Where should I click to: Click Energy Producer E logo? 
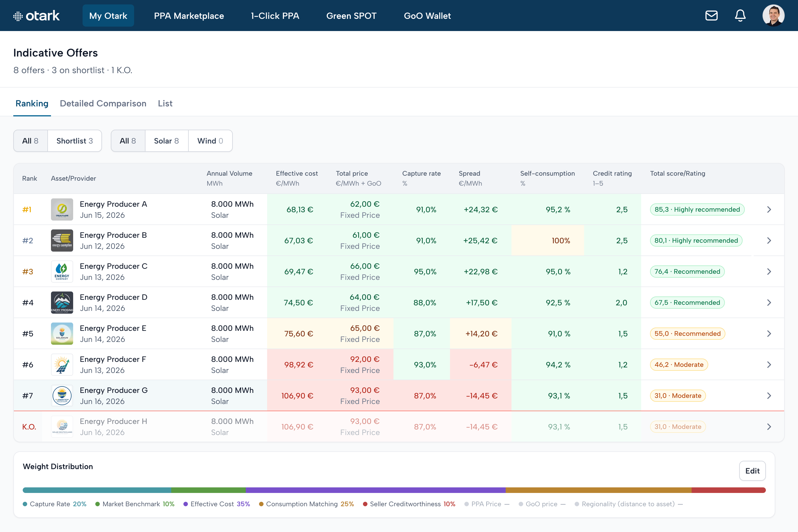62,334
